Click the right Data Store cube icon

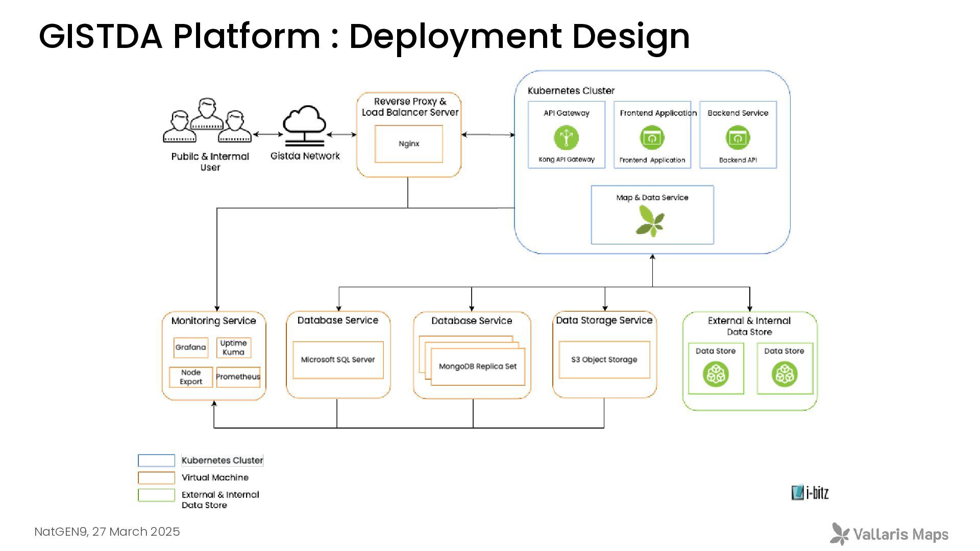point(784,374)
